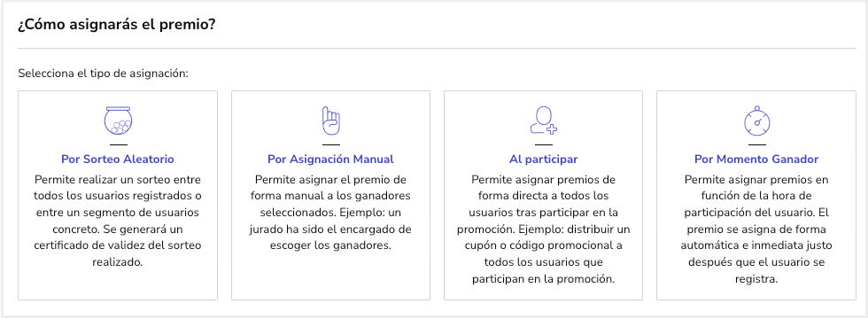Click the coupon distribution description under Al participar
The width and height of the screenshot is (868, 319).
543,230
